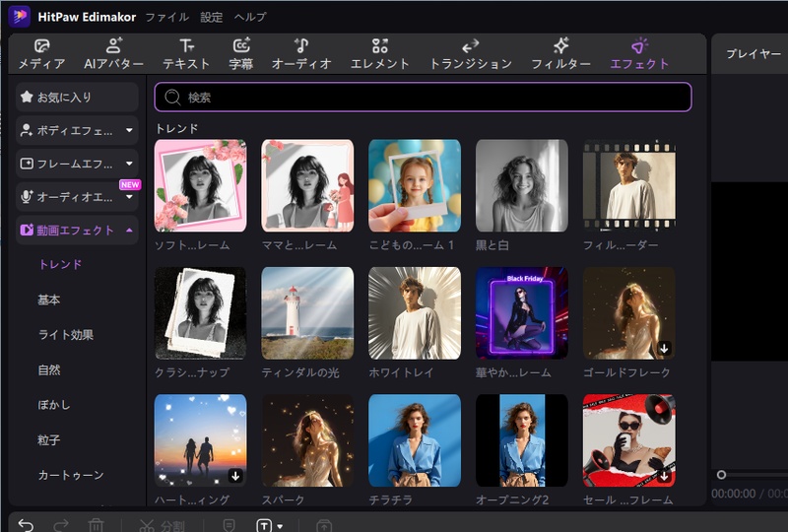Open the エレメント tab
The image size is (788, 532).
(x=379, y=54)
